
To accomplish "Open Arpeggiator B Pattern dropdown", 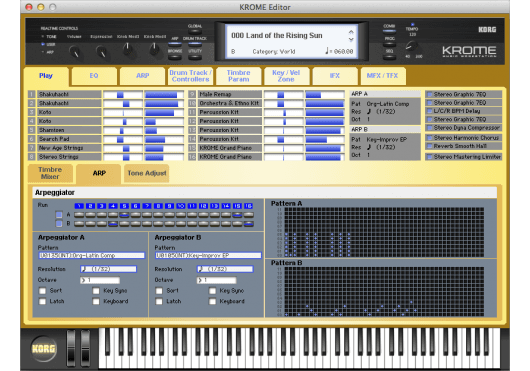I will 208,255.
